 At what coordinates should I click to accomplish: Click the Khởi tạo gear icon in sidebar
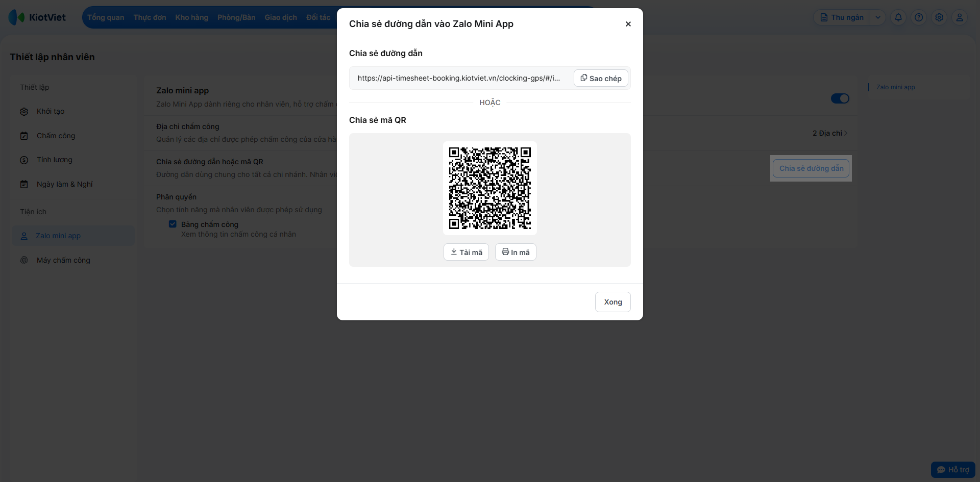click(x=24, y=112)
